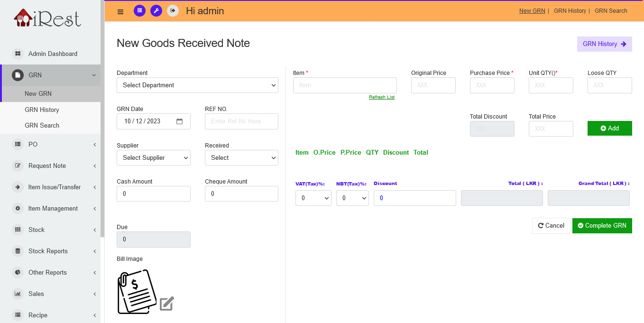This screenshot has height=323, width=644.
Task: Click the purple wrench settings icon
Action: 156,10
